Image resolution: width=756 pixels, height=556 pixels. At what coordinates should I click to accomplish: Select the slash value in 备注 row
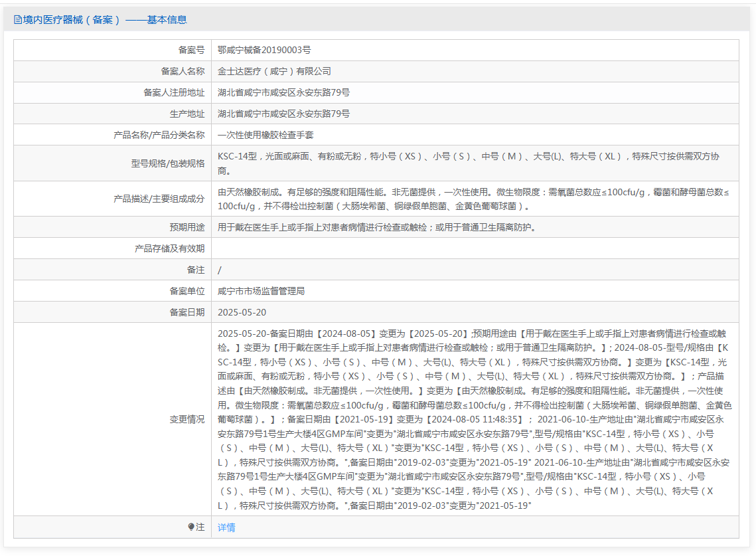click(x=220, y=270)
